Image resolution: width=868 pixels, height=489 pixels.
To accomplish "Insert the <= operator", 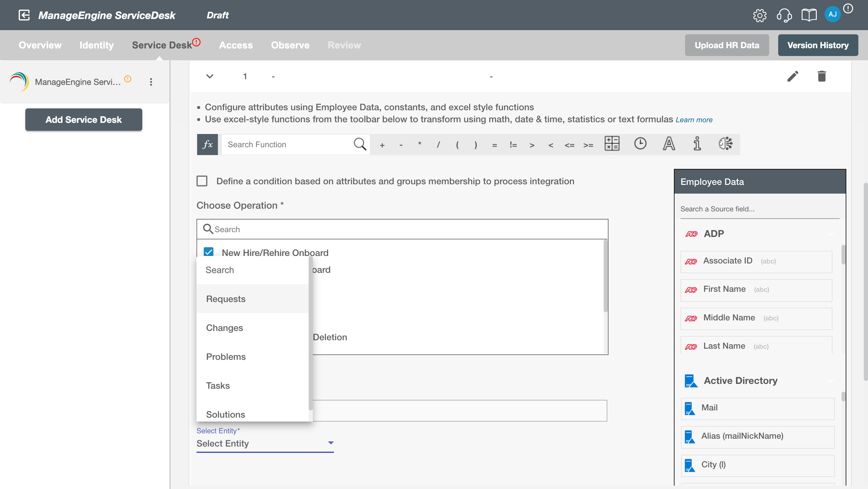I will [569, 145].
